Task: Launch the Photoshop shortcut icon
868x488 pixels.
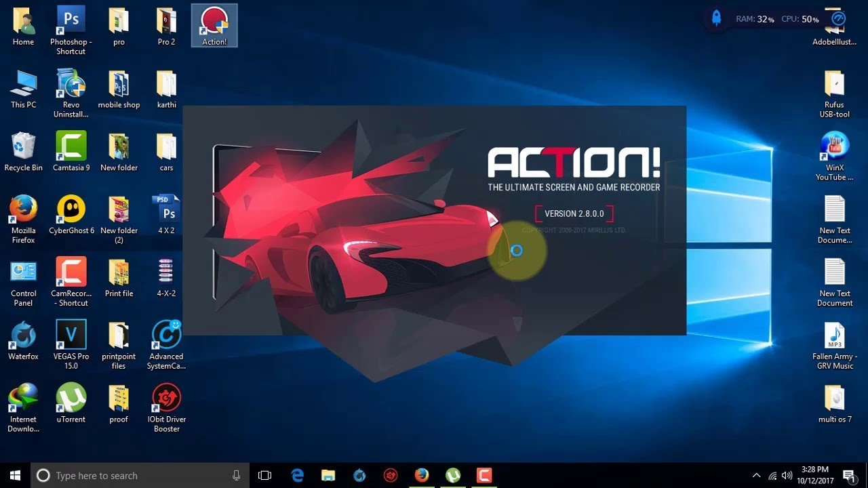Action: (71, 30)
